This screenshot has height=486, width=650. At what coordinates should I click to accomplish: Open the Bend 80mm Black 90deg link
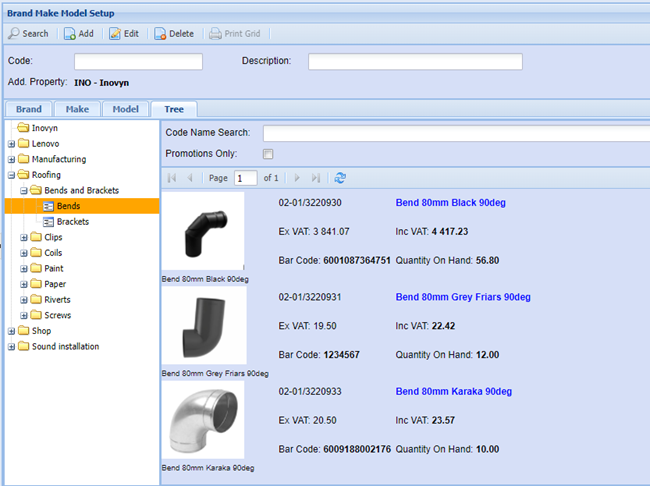[450, 203]
